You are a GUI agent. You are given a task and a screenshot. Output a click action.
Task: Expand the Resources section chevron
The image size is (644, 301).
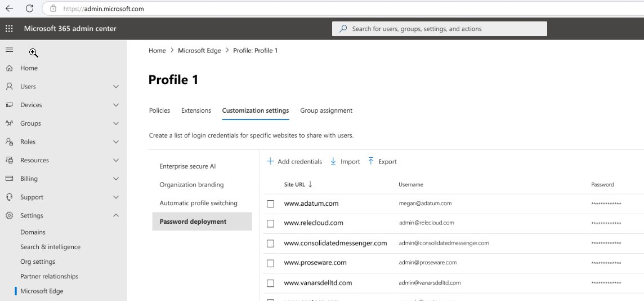point(116,161)
